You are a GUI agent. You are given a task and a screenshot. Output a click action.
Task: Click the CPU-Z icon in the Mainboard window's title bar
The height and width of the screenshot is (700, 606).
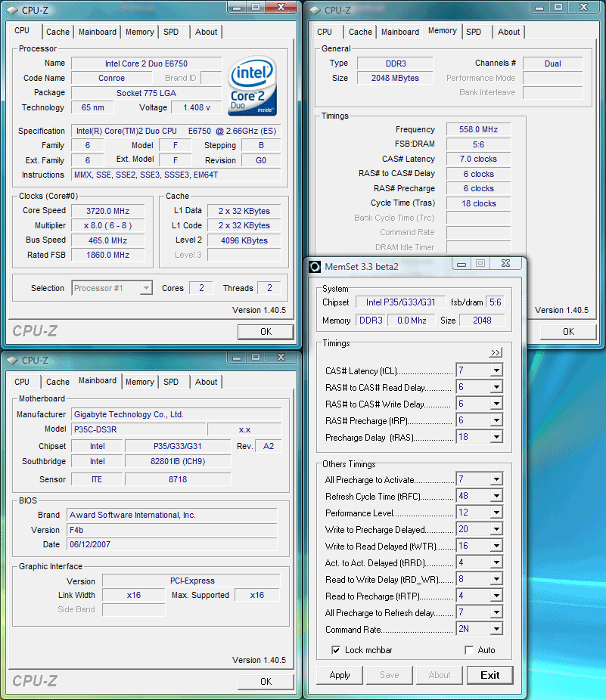(12, 361)
